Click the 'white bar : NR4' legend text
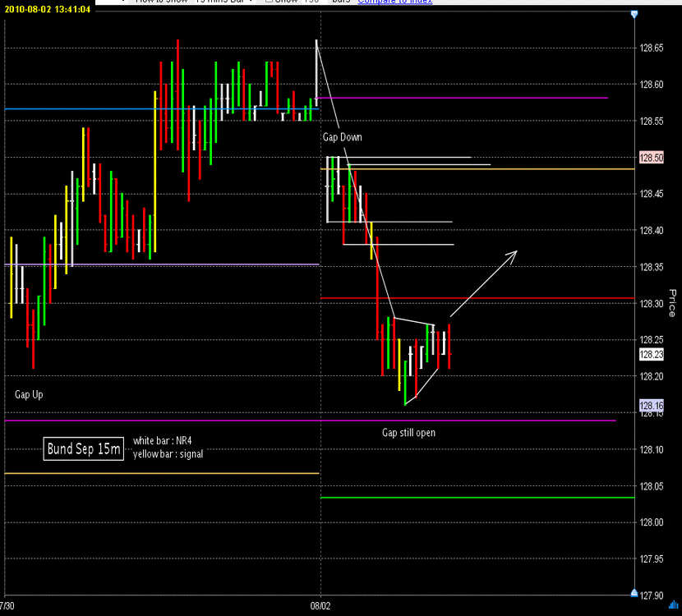The width and height of the screenshot is (682, 616). pos(162,441)
